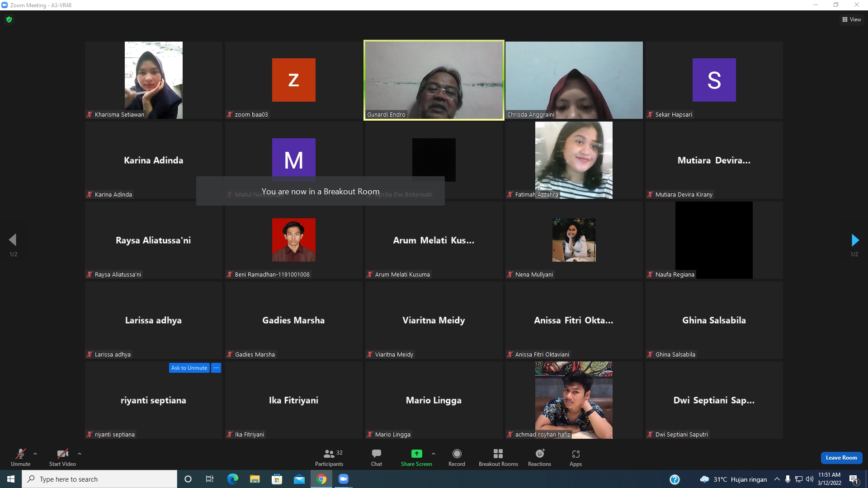868x488 pixels.
Task: Go to next gallery page arrow
Action: 854,240
